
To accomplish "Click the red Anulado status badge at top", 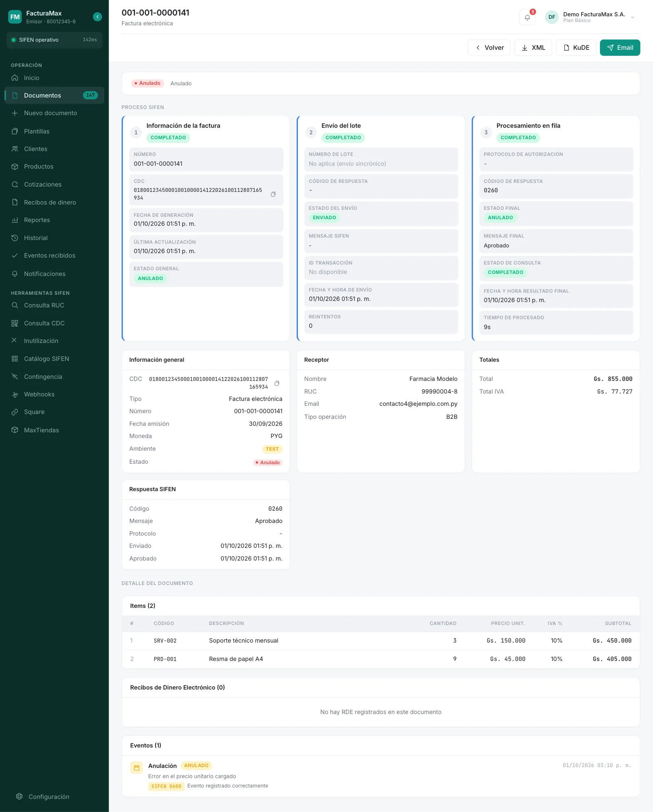I will pyautogui.click(x=147, y=83).
